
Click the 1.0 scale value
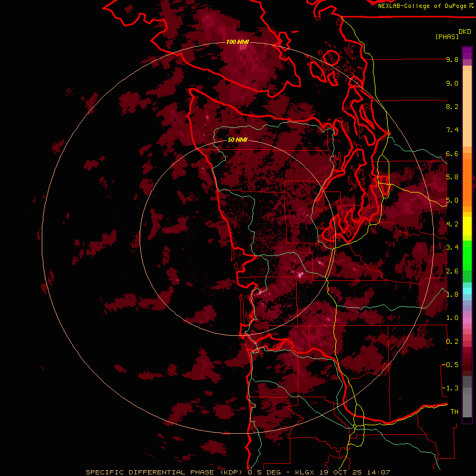tap(452, 318)
